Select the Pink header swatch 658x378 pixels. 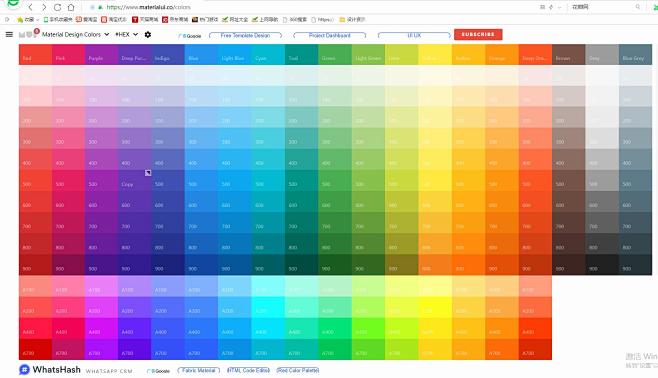coord(69,55)
